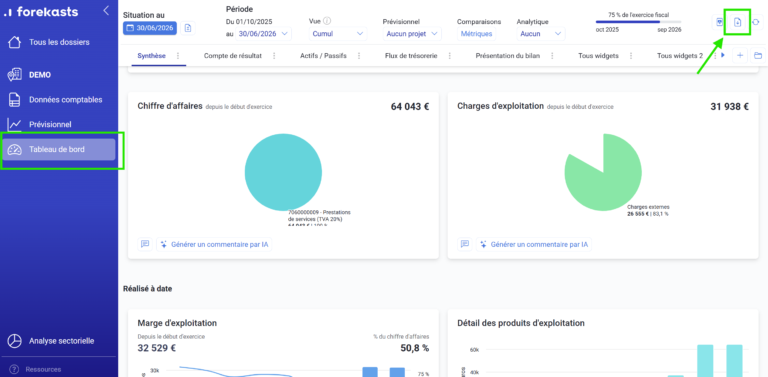Image resolution: width=768 pixels, height=377 pixels.
Task: Open the Analytique Aucun dropdown
Action: (541, 34)
